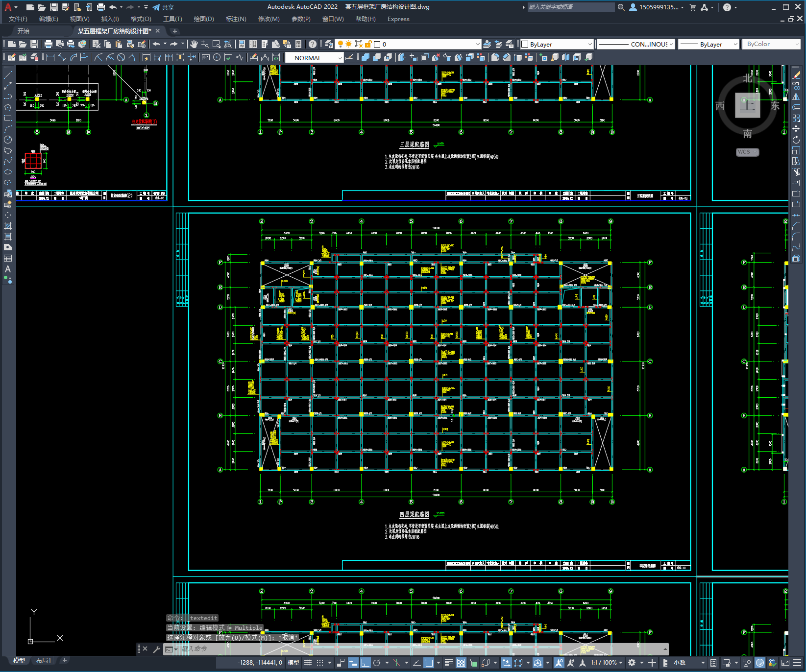
Task: Select the Erase tool in modify toolbar
Action: [x=796, y=75]
